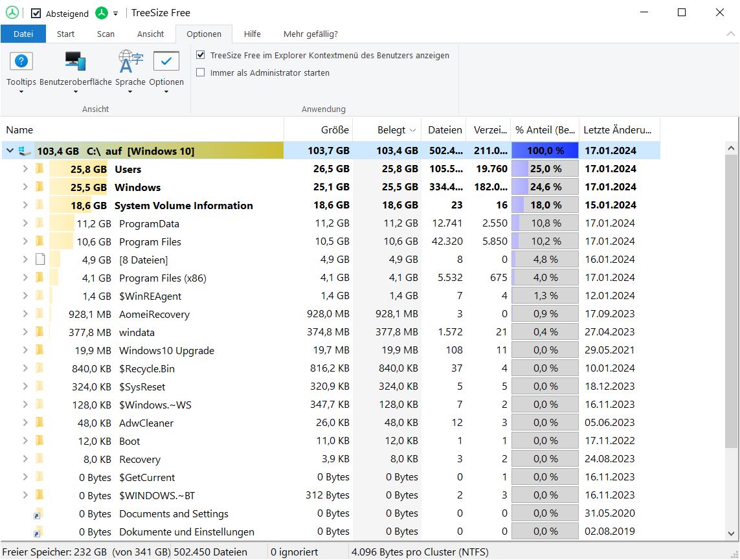Click the TreeSize app logo in title bar

(x=12, y=13)
